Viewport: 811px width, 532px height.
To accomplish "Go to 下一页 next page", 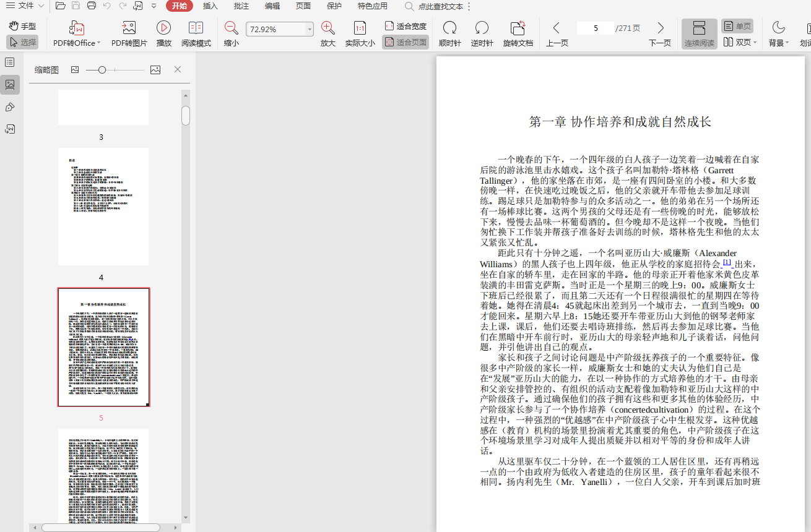I will [660, 34].
